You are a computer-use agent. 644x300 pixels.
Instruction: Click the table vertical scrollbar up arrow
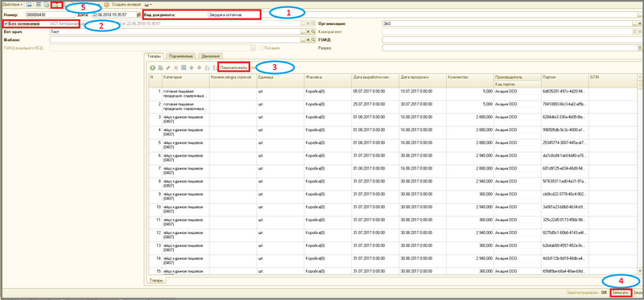pos(639,77)
